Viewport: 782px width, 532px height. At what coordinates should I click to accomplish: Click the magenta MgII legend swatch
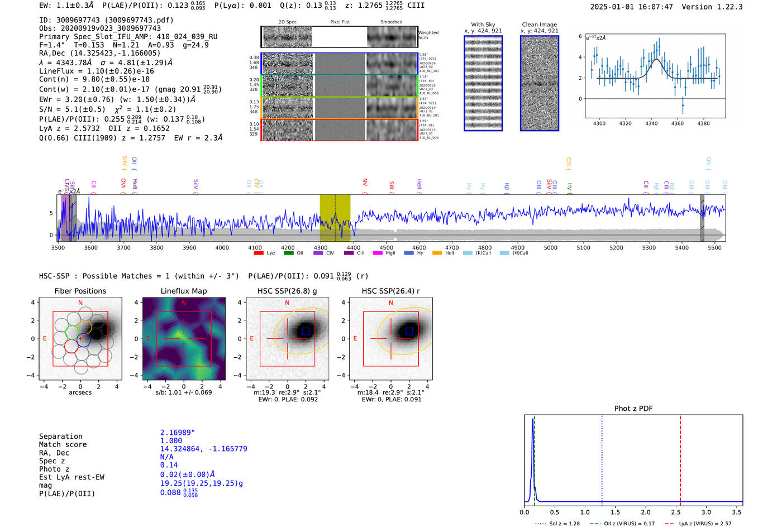click(x=378, y=253)
